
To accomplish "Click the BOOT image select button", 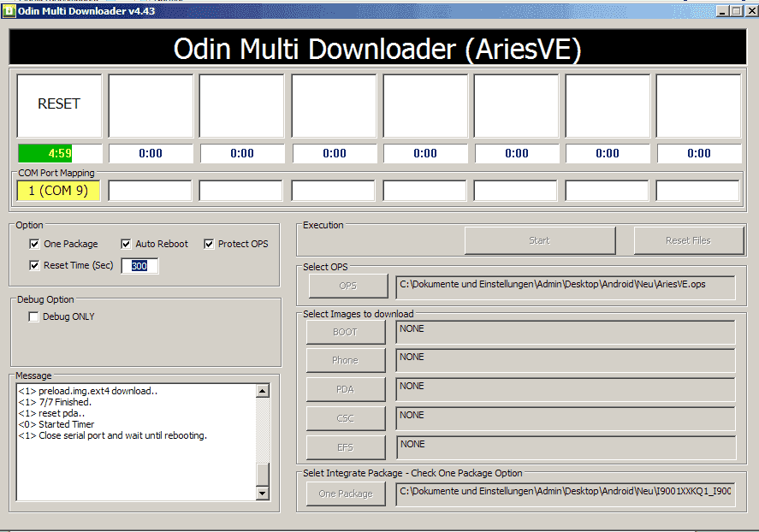I will pyautogui.click(x=346, y=332).
